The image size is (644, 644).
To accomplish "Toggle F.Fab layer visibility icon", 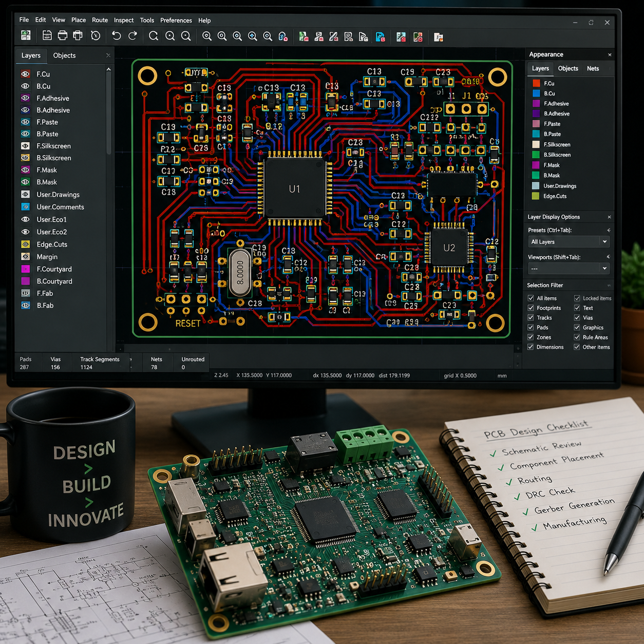I will [25, 293].
